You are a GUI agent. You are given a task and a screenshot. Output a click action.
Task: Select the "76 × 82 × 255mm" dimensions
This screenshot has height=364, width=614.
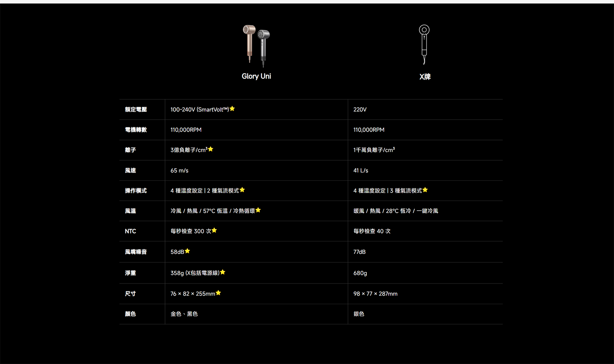(x=193, y=294)
